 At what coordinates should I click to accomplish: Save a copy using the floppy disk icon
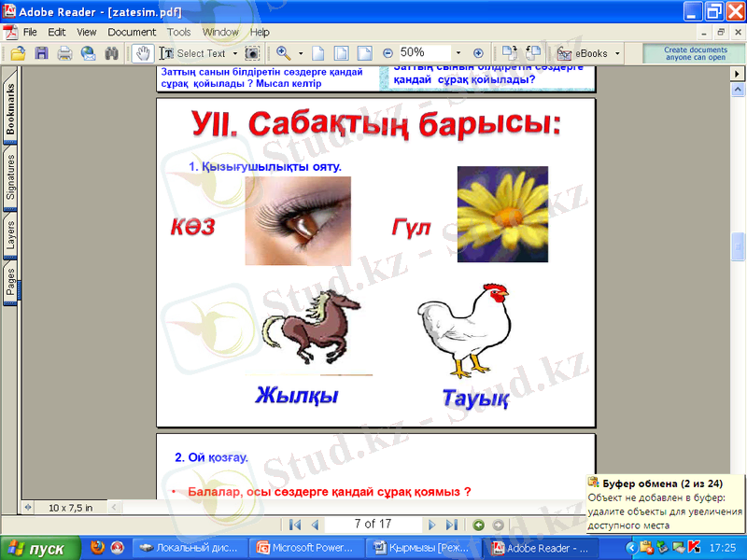pyautogui.click(x=41, y=53)
